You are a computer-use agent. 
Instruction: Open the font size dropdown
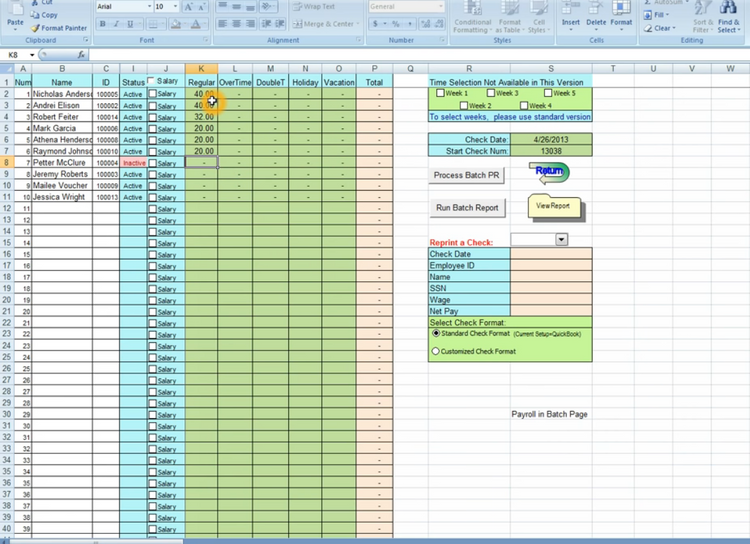click(x=176, y=6)
